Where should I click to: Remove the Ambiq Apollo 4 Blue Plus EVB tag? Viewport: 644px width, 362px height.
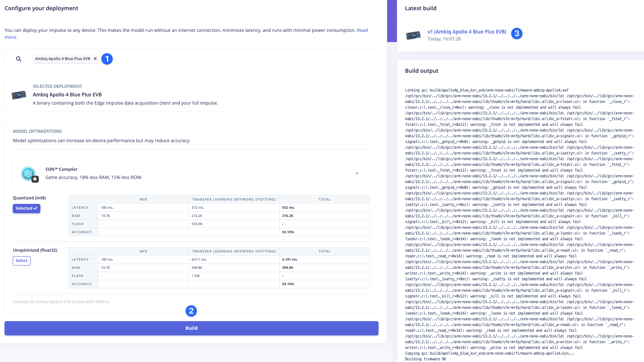[x=95, y=59]
